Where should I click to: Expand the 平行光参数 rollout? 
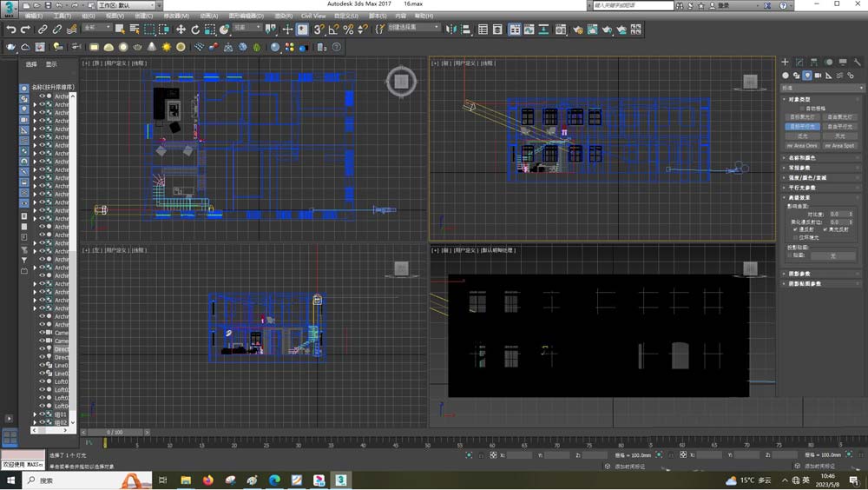tap(803, 188)
